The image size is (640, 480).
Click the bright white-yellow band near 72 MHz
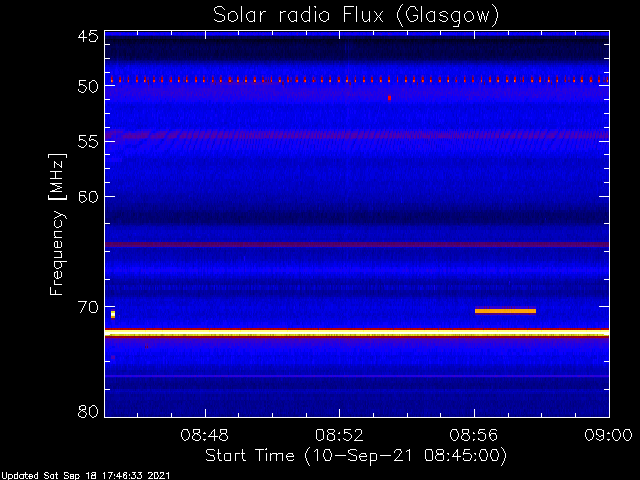pos(357,334)
